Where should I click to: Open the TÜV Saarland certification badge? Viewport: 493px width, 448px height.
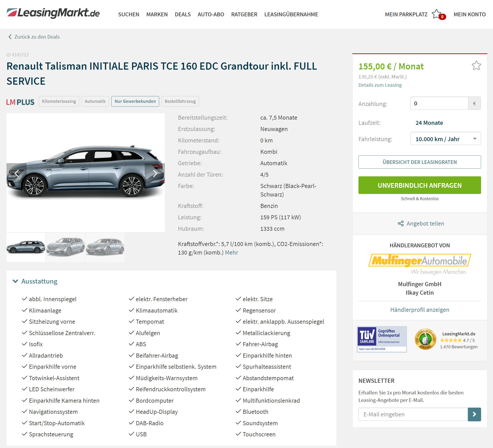tap(382, 339)
